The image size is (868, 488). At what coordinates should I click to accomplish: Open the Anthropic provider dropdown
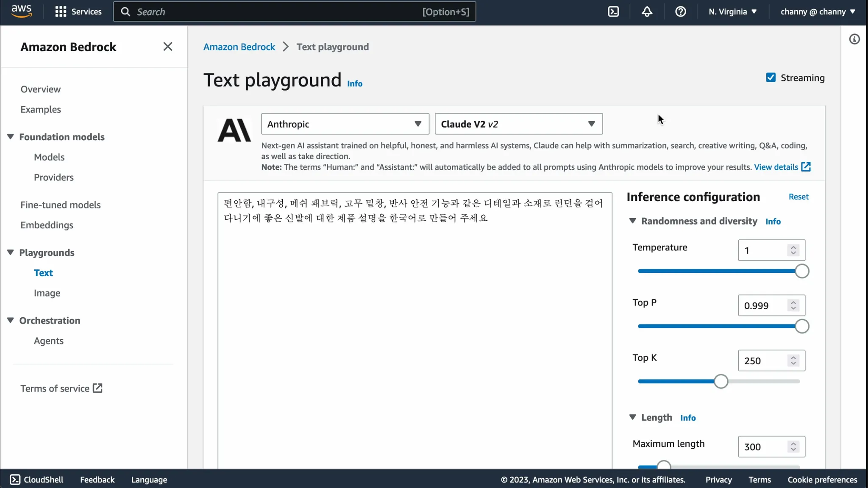tap(345, 124)
